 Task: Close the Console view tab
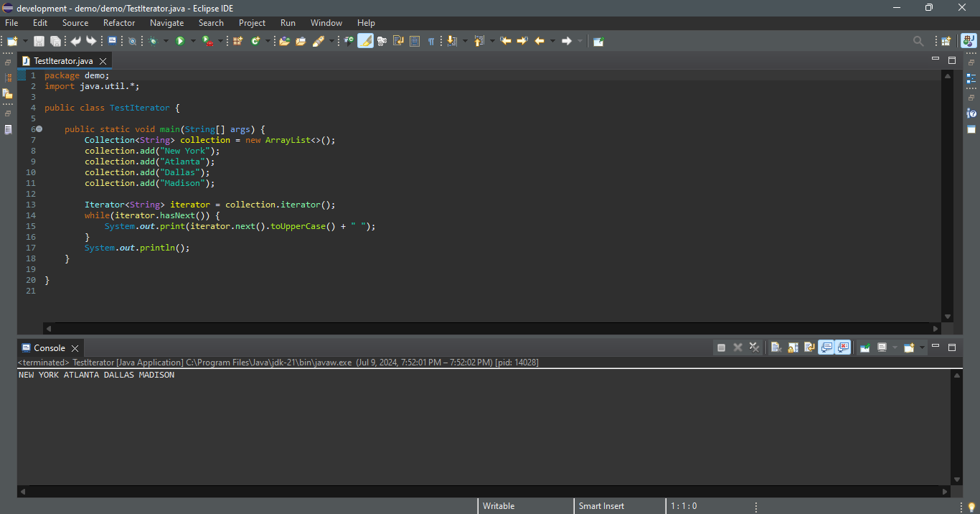pos(75,348)
